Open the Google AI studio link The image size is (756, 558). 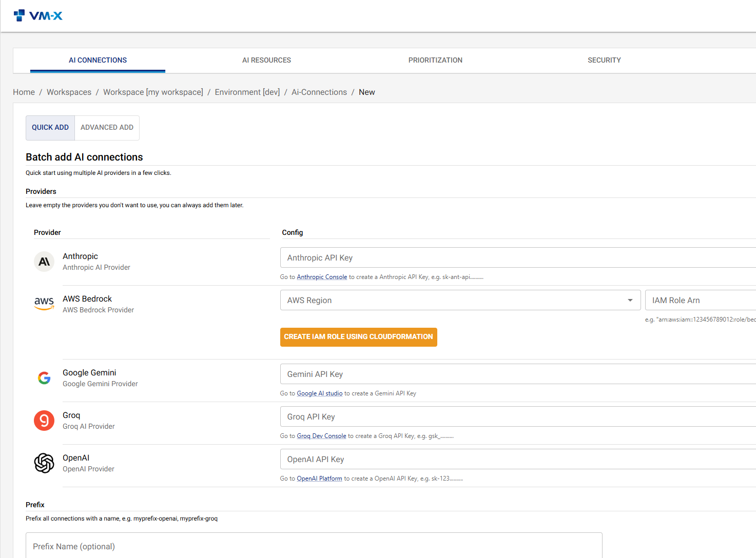(x=319, y=393)
